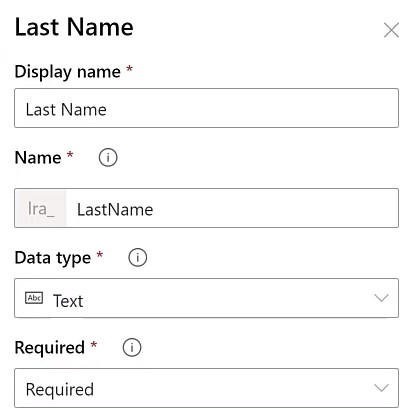Expand the Required field chevron arrow

[381, 388]
